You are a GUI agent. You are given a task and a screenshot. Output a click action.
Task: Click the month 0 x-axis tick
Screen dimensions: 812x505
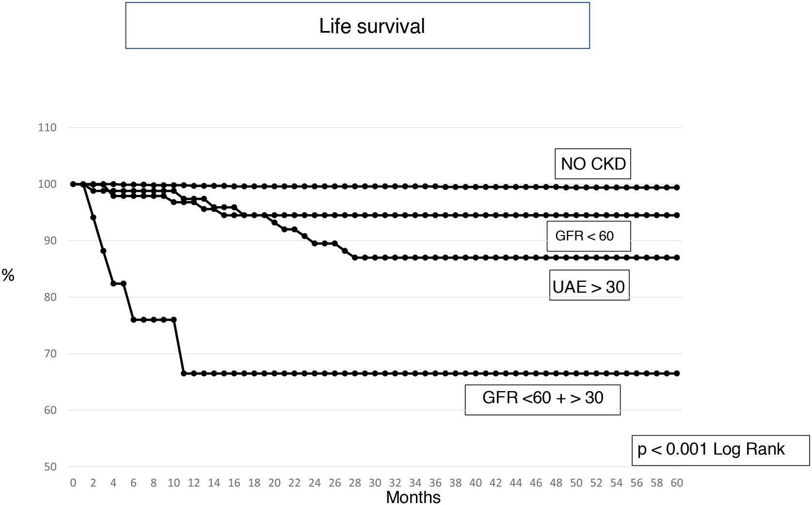73,483
